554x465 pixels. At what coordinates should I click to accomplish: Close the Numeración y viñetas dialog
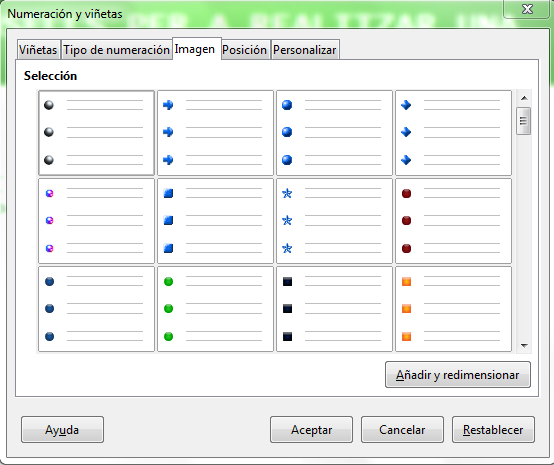click(527, 9)
